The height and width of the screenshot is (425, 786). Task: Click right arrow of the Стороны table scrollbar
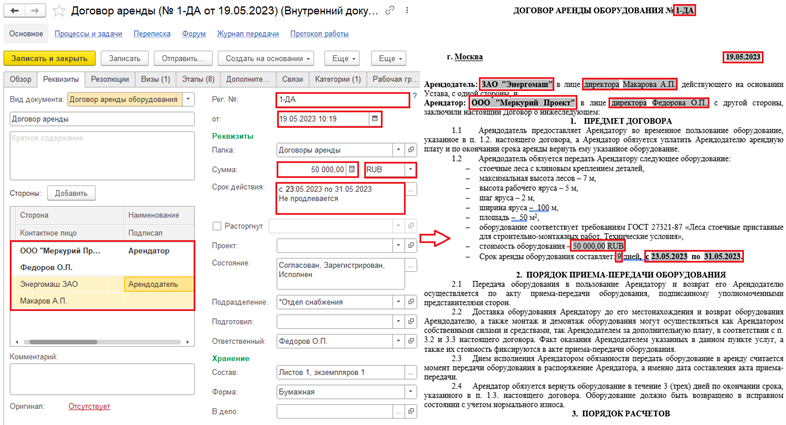pyautogui.click(x=187, y=342)
